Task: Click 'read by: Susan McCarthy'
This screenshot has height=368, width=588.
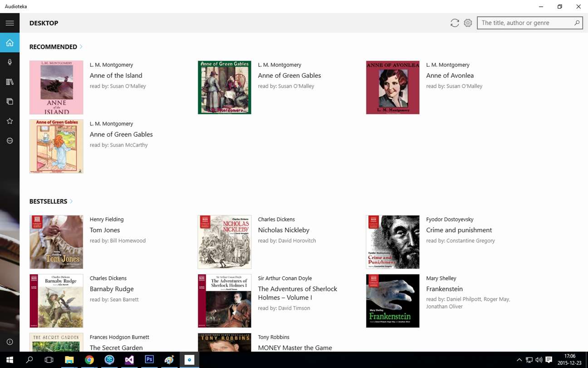Action: 119,145
